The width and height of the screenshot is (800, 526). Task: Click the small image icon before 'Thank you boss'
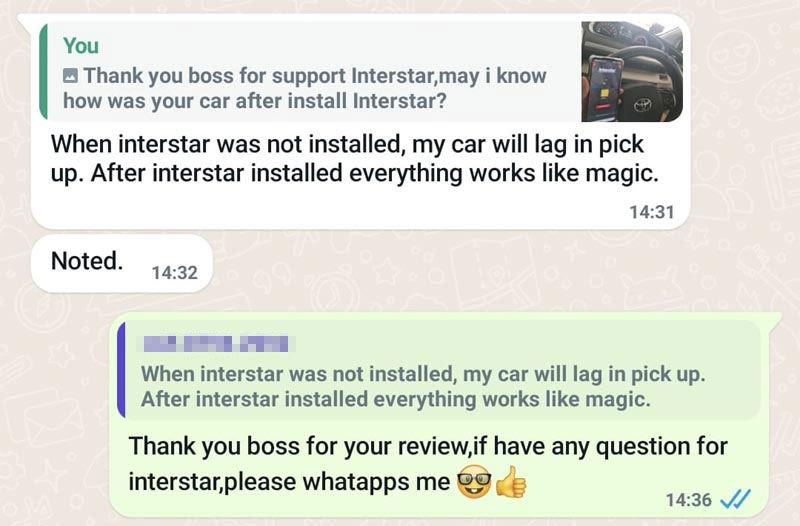coord(70,76)
